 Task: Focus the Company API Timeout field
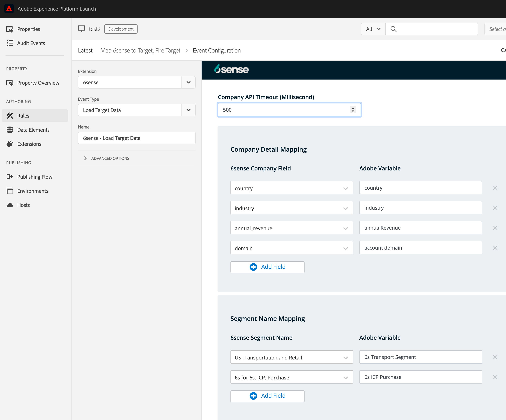289,110
